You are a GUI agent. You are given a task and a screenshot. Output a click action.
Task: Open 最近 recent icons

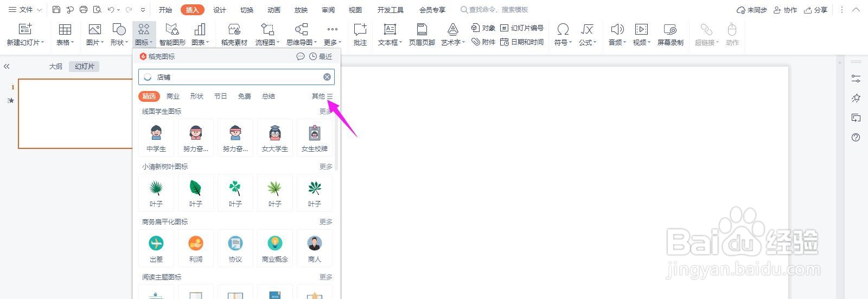click(321, 56)
